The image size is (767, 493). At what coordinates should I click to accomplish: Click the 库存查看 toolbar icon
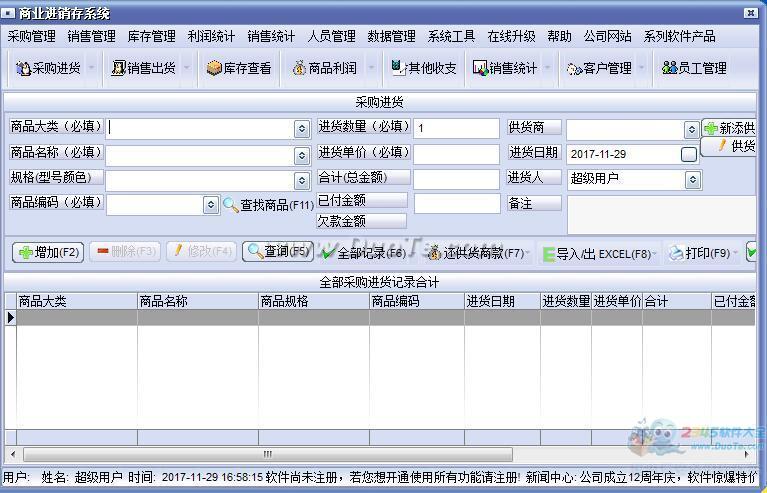(x=238, y=68)
